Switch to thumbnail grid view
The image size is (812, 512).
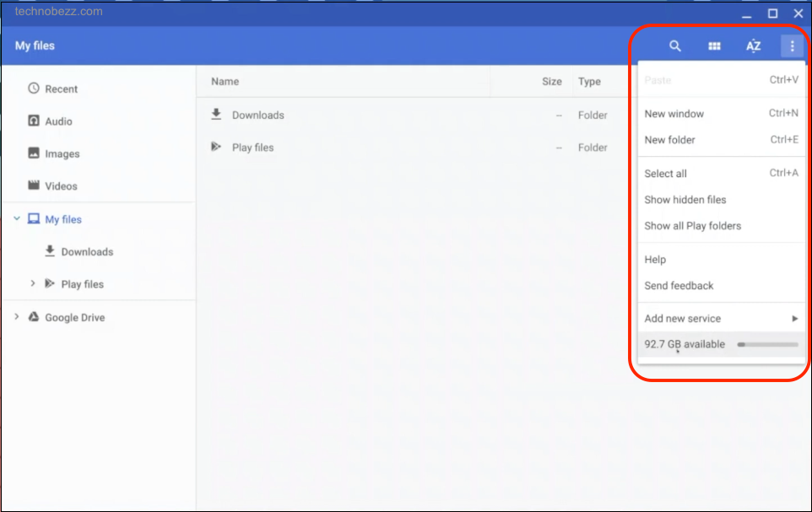coord(714,46)
